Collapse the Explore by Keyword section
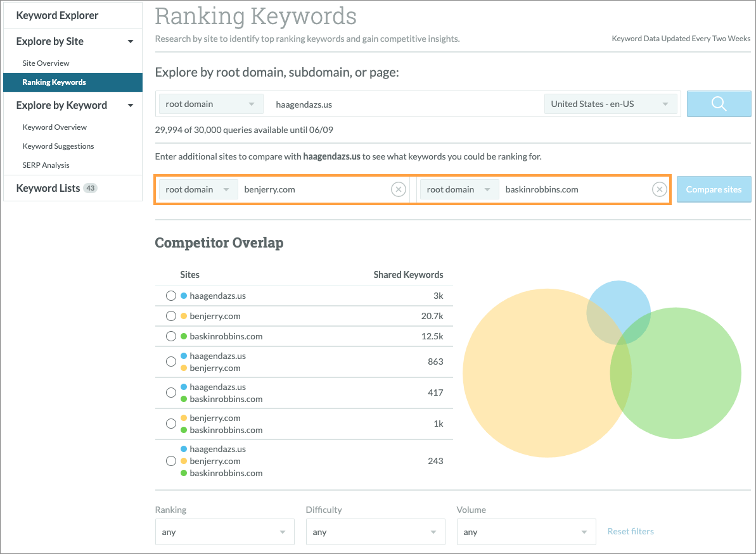Viewport: 756px width, 554px height. [x=130, y=106]
